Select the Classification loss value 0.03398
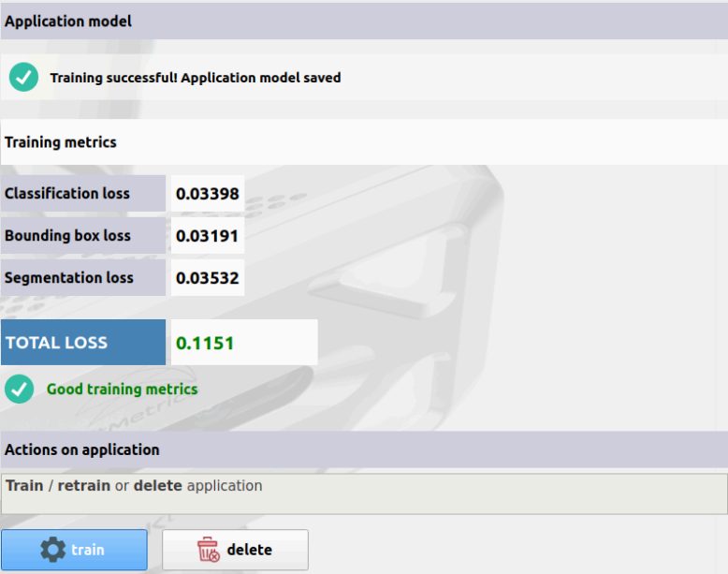 click(208, 193)
